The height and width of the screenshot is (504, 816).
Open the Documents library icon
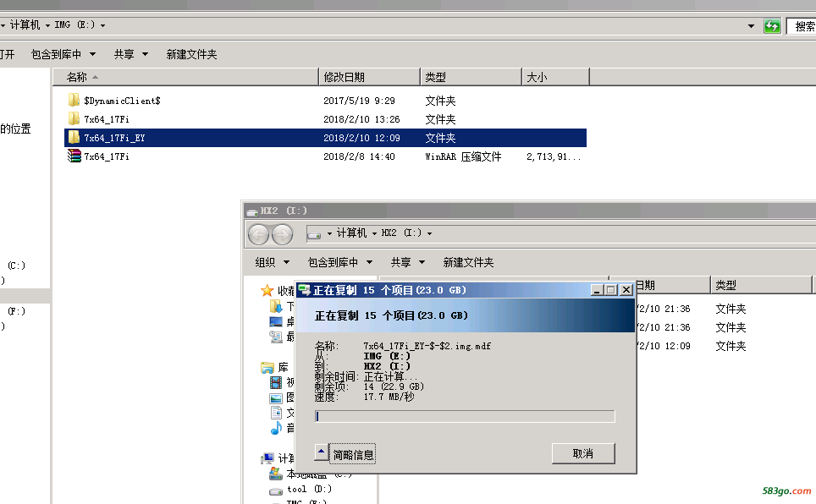[276, 413]
